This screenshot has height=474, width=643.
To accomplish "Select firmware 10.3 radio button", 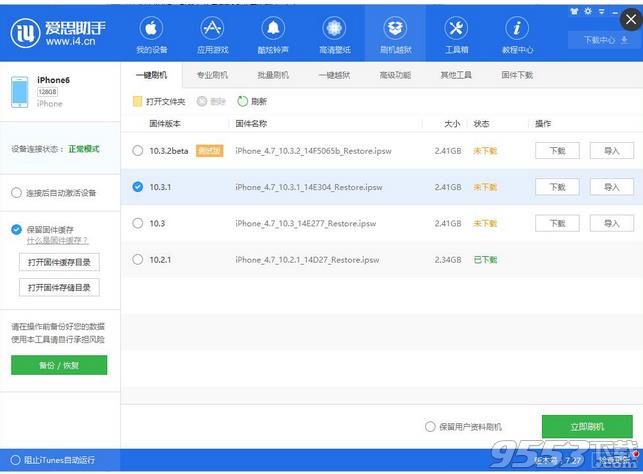I will pyautogui.click(x=138, y=223).
